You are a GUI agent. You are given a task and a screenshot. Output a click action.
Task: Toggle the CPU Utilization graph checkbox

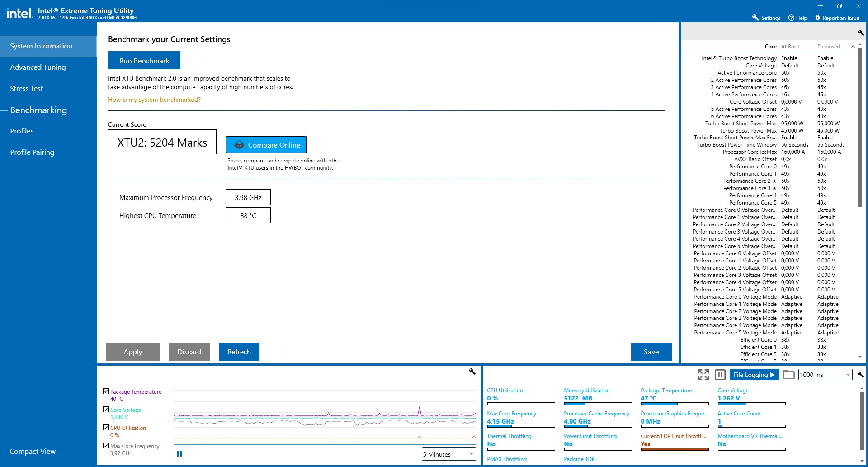coord(106,428)
